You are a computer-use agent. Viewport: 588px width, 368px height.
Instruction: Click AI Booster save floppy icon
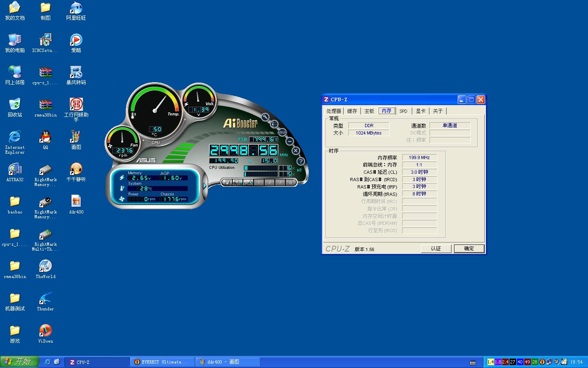(291, 182)
